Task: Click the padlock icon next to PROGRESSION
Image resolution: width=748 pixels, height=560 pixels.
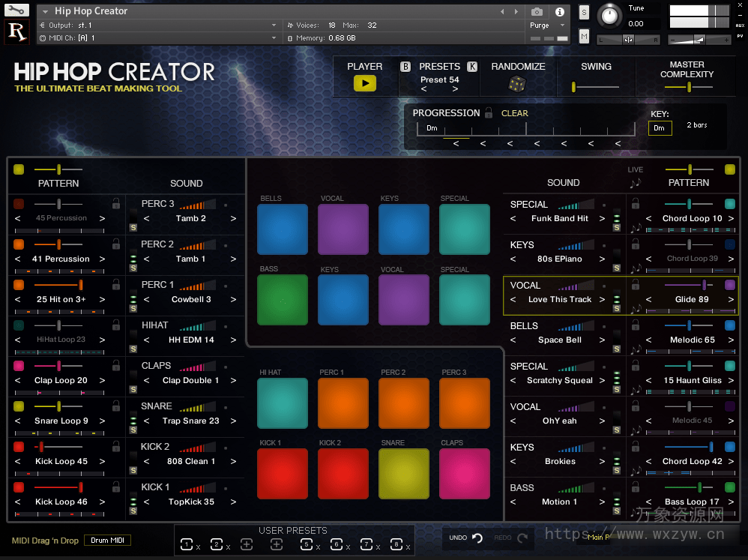Action: tap(487, 112)
